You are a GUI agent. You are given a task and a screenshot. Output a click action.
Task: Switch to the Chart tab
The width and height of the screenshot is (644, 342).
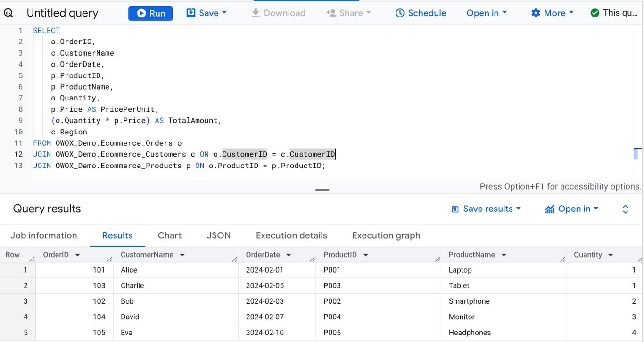click(x=170, y=235)
